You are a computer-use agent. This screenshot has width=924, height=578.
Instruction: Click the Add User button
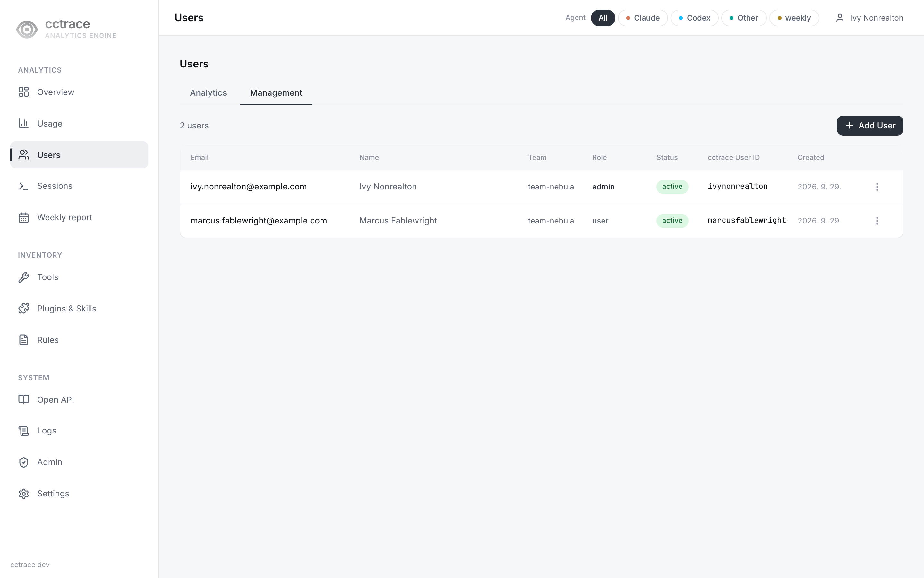[870, 125]
